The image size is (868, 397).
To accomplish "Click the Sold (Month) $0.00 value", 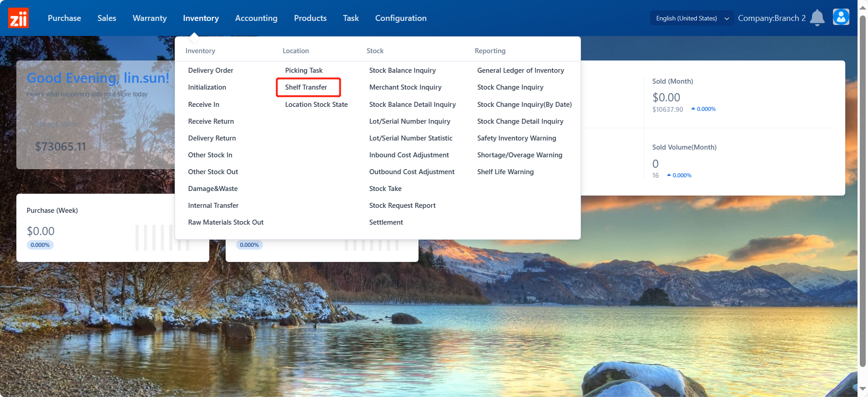I will 666,97.
